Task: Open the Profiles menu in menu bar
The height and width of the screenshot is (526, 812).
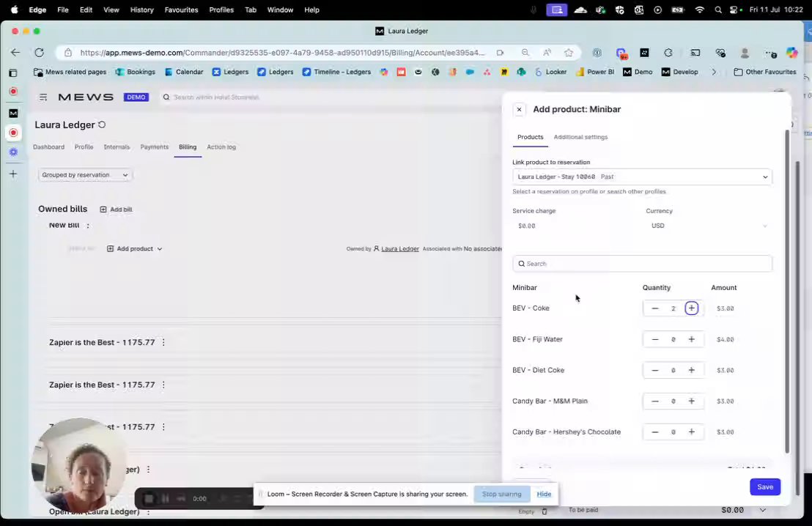Action: pyautogui.click(x=221, y=10)
